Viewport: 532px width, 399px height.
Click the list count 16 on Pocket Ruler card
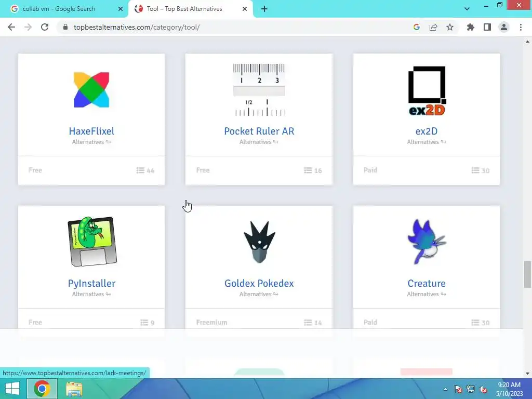313,170
